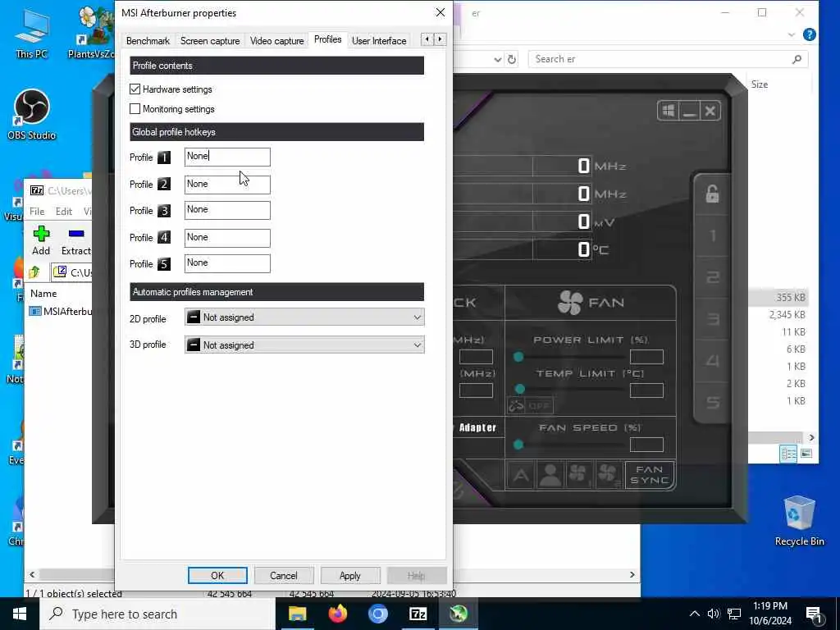Screen dimensions: 840x630
Task: Switch to the User Interface tab
Action: click(x=379, y=41)
